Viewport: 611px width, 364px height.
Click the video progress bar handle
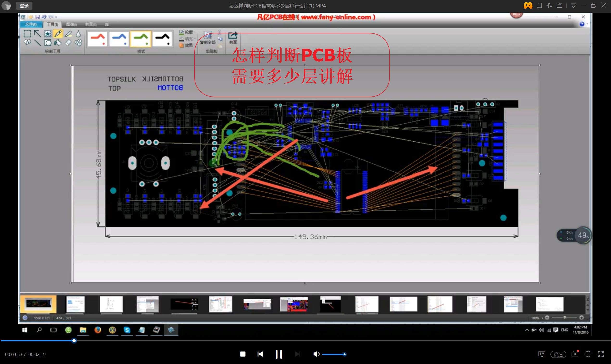pos(74,341)
